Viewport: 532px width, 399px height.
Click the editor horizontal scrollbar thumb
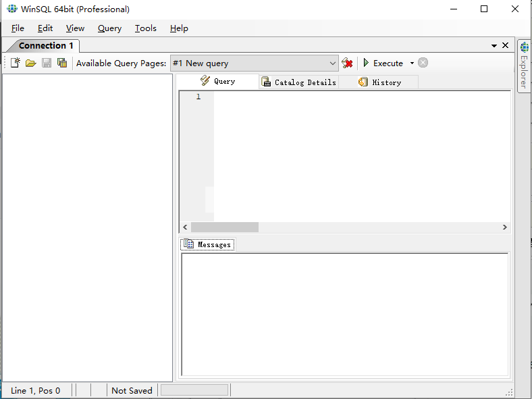pos(225,227)
